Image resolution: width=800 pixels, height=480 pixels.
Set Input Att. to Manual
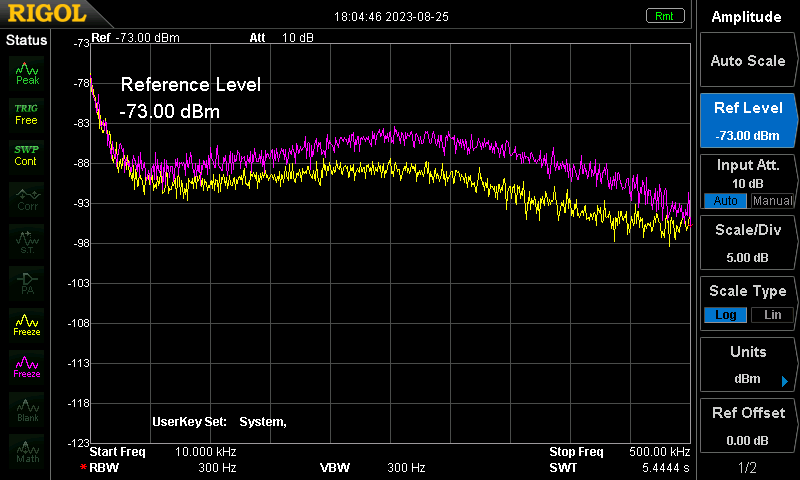click(772, 201)
